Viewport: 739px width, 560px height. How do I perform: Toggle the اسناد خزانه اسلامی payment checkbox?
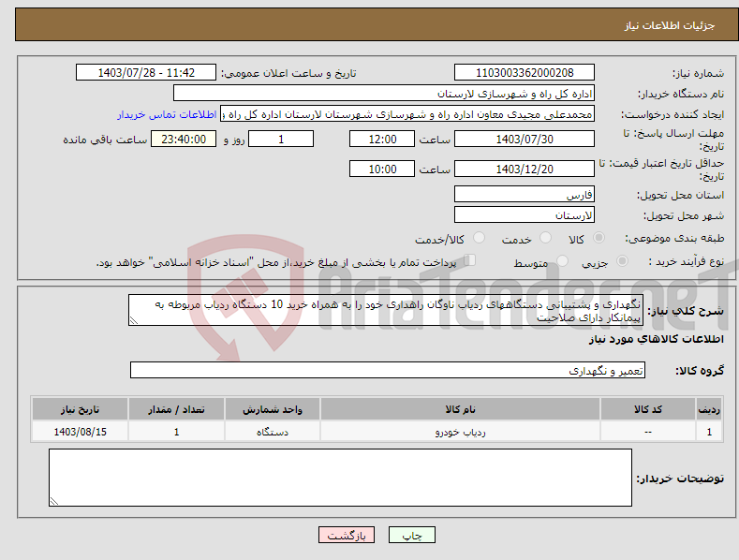coord(469,260)
